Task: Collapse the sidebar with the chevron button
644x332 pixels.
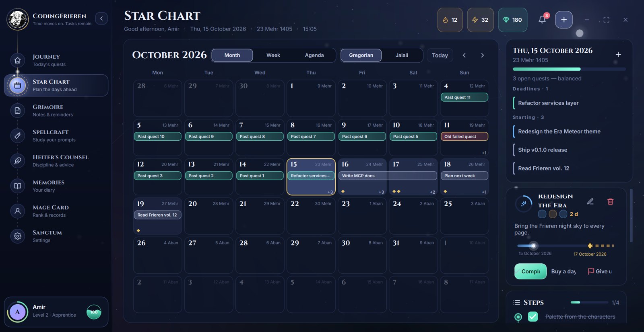Action: tap(101, 18)
